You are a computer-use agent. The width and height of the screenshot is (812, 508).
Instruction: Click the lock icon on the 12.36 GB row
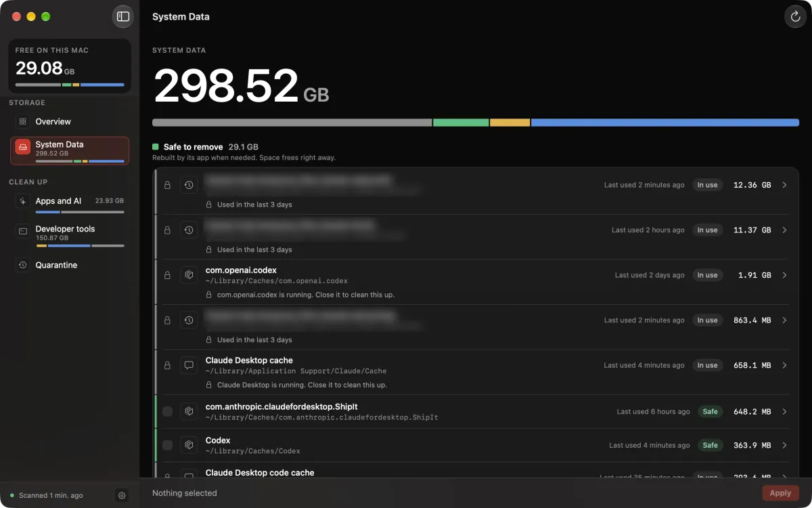click(167, 185)
